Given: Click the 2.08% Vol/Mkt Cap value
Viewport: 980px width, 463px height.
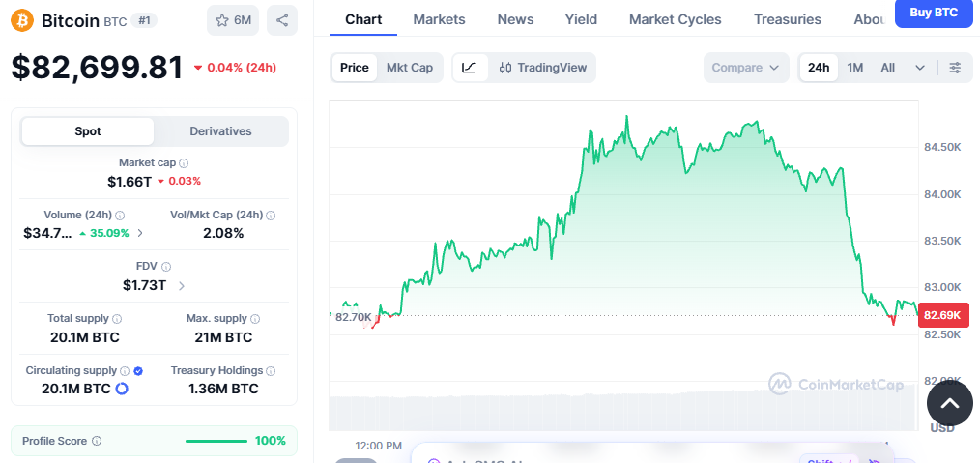Looking at the screenshot, I should tap(223, 233).
